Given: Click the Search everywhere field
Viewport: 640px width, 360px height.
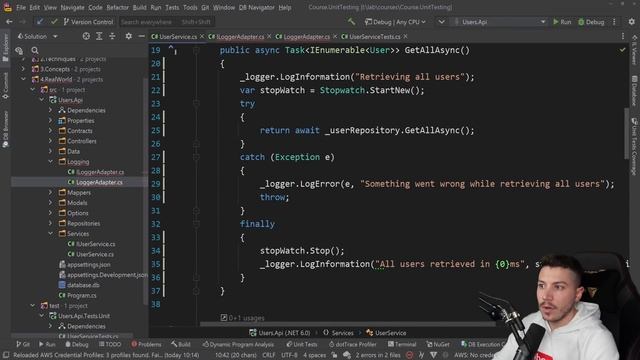Looking at the screenshot, I should (167, 22).
